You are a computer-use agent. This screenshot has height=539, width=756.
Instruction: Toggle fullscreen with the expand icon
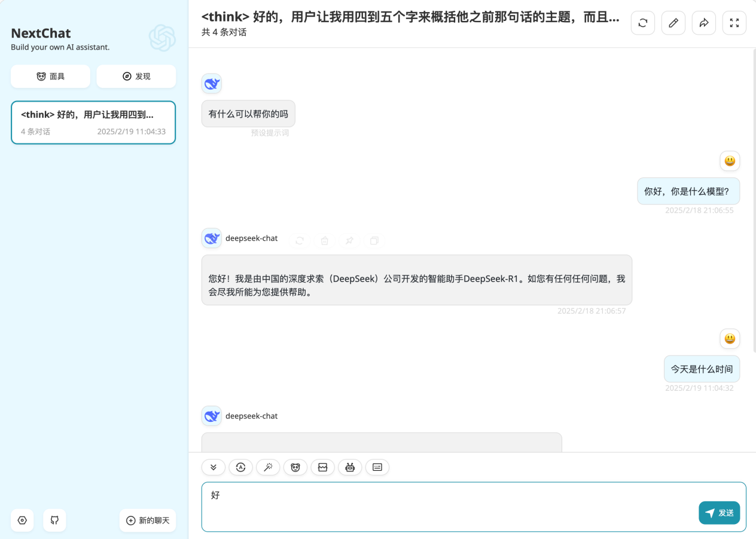(x=734, y=23)
